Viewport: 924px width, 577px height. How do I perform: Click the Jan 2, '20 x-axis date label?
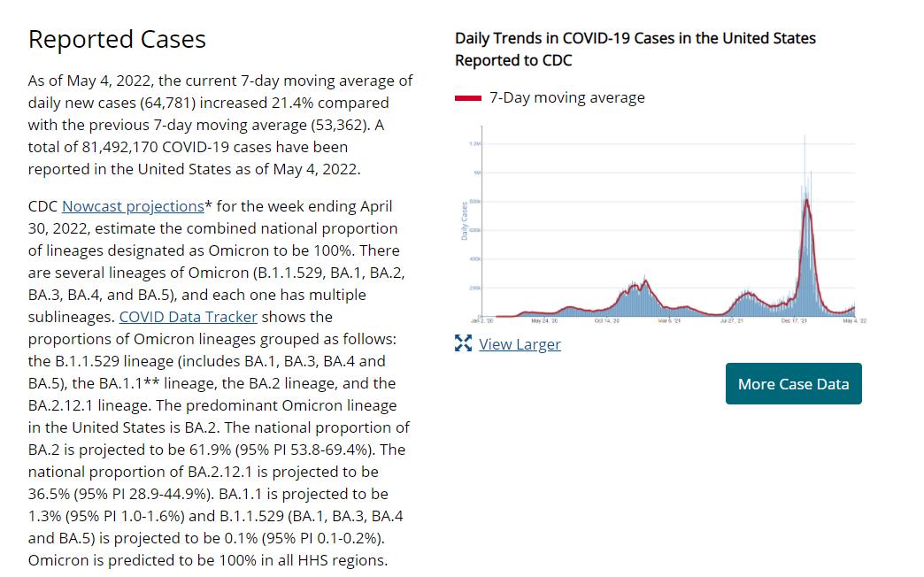(x=482, y=321)
